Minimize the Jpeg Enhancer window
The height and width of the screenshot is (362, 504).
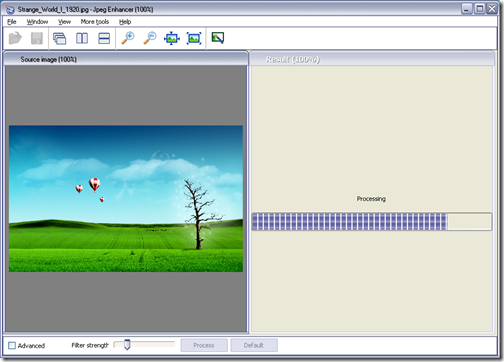tap(467, 9)
